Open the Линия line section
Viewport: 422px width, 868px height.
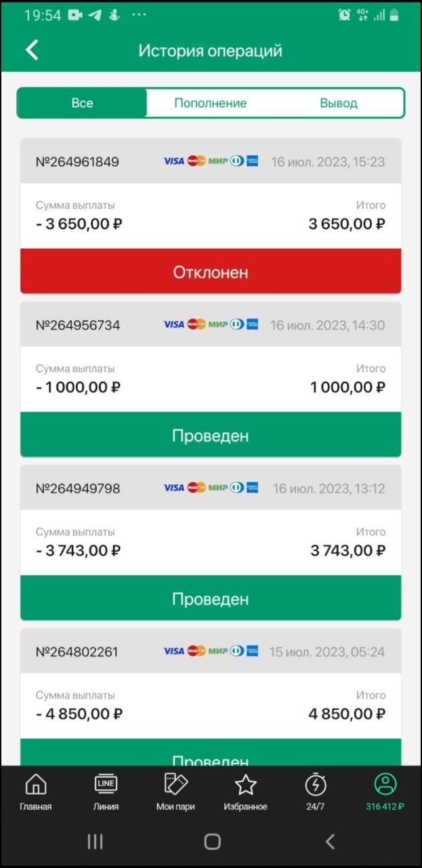point(106,792)
